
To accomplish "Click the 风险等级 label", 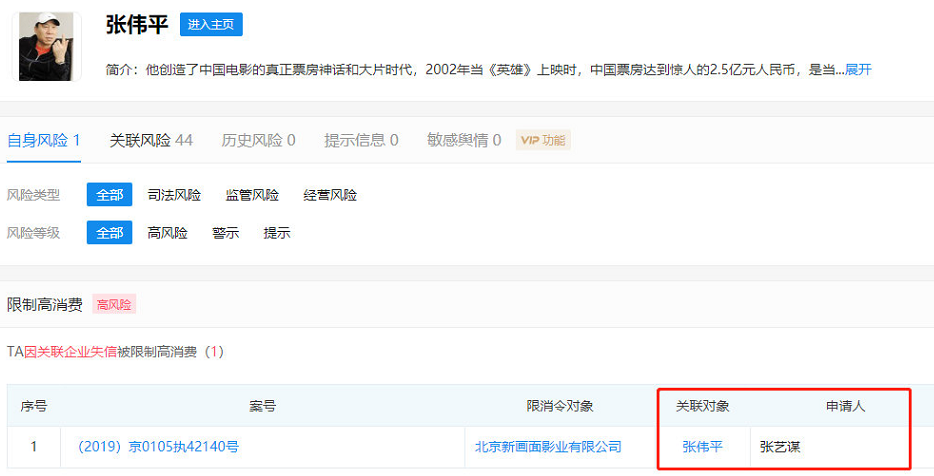I will tap(33, 232).
